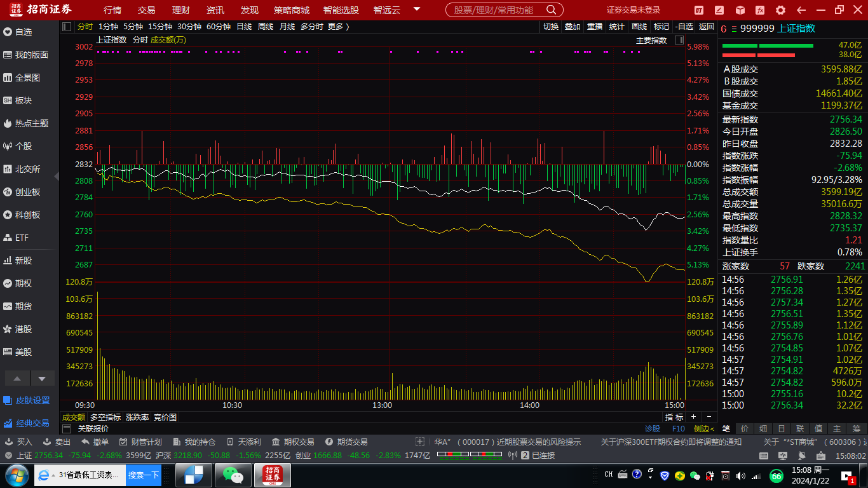Click the WeChat icon in Windows taskbar
Viewport: 868px width, 488px height.
tap(233, 475)
